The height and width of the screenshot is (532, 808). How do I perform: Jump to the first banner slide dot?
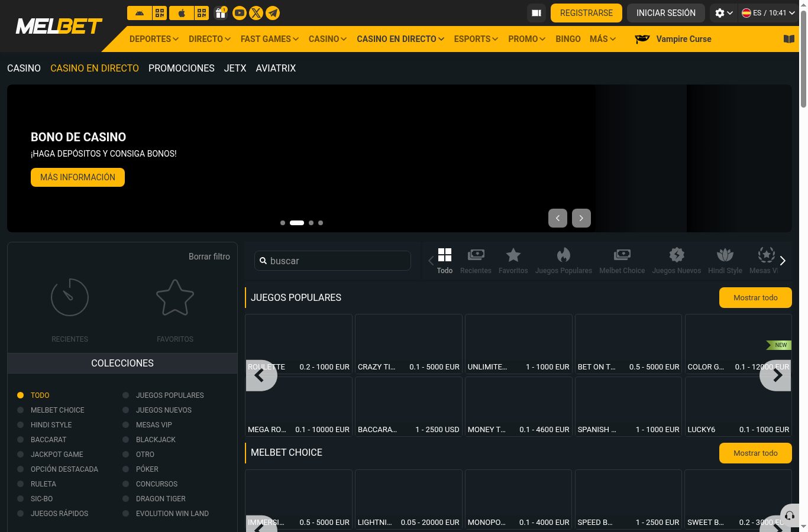[x=283, y=223]
